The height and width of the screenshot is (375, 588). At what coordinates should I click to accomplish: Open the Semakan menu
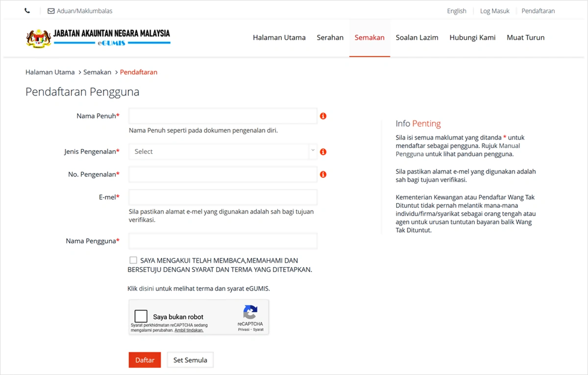369,38
